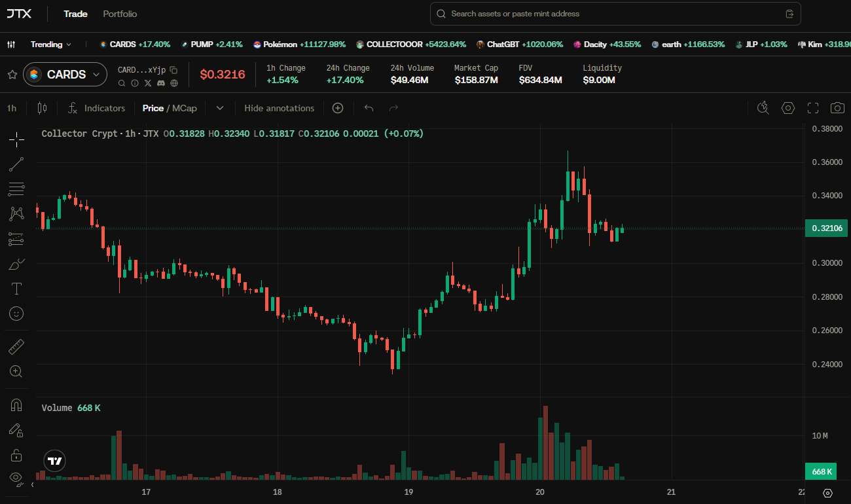Open the Trade tab
Screen dimensions: 851x504
75,14
